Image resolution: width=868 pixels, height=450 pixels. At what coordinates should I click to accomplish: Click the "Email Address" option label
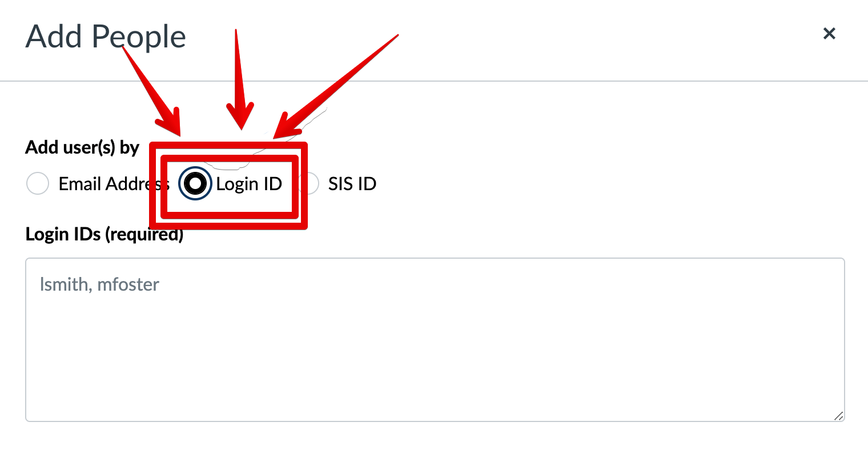114,184
